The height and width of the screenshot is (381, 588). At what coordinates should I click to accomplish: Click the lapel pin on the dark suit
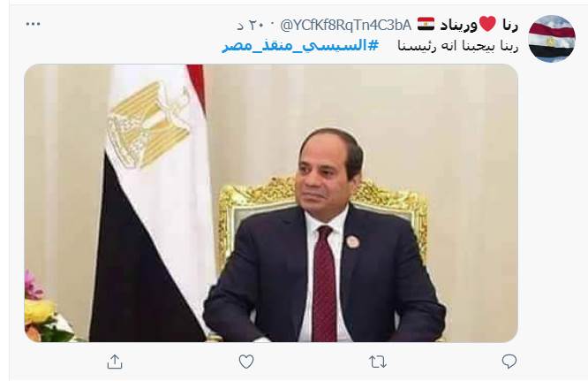(x=353, y=241)
